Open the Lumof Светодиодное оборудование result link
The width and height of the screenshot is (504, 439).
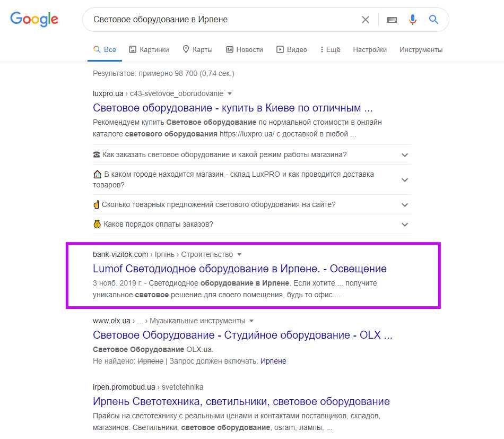click(239, 269)
